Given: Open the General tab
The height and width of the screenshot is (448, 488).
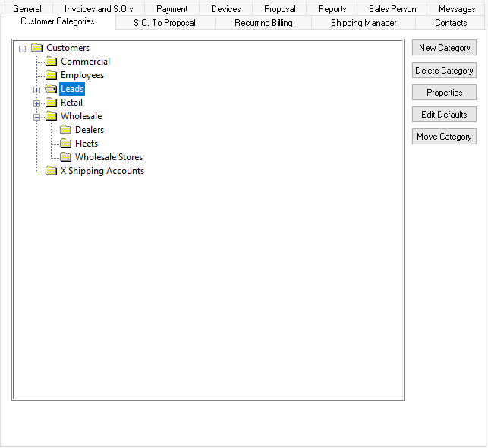Looking at the screenshot, I should 27,9.
